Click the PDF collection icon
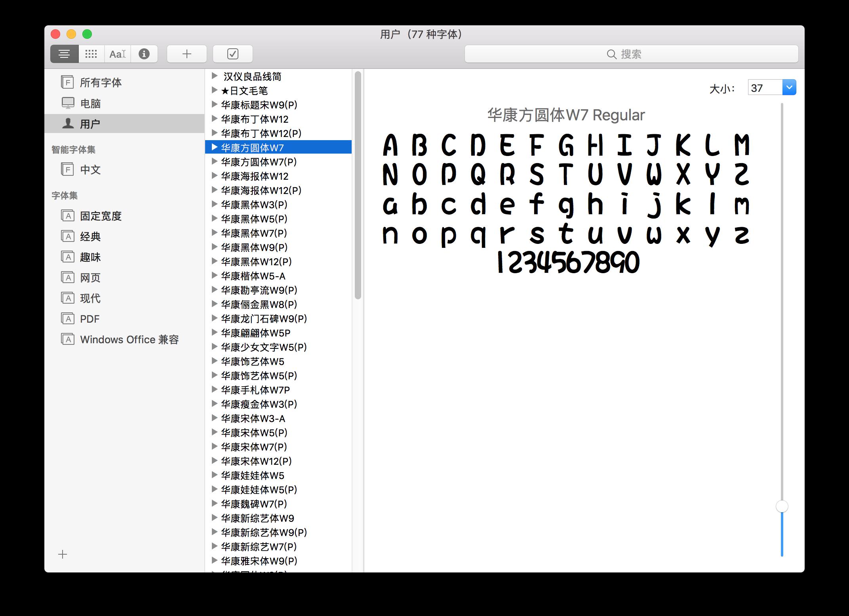The height and width of the screenshot is (616, 849). tap(68, 319)
